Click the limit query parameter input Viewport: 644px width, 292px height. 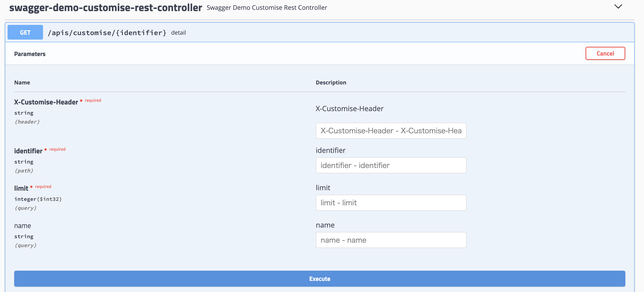391,203
